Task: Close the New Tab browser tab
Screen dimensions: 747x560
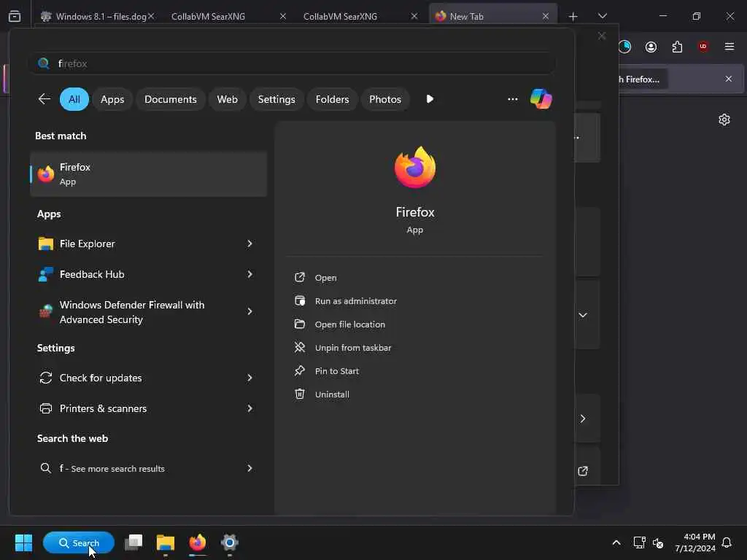Action: click(x=546, y=16)
